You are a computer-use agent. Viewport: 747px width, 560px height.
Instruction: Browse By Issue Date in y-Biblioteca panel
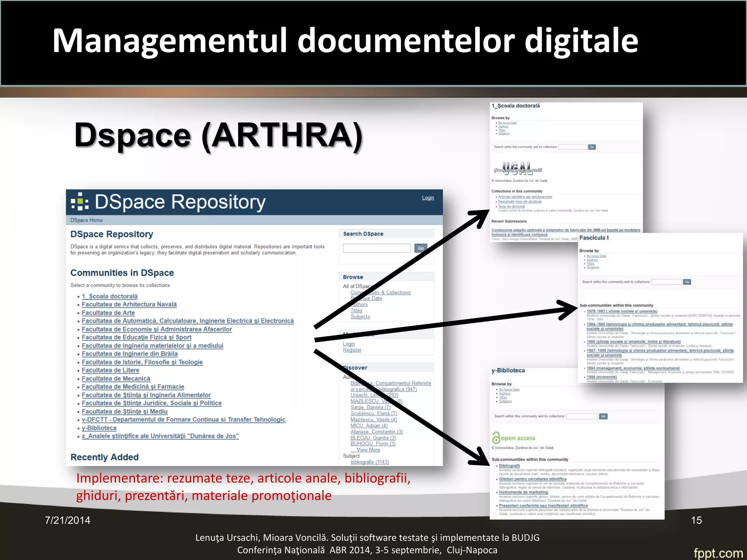(509, 389)
